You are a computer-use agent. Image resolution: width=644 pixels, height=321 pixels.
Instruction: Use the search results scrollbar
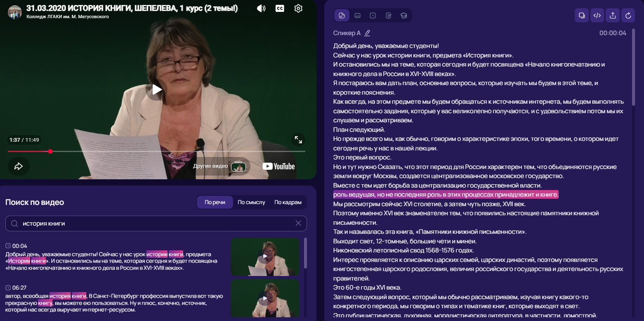point(306,253)
